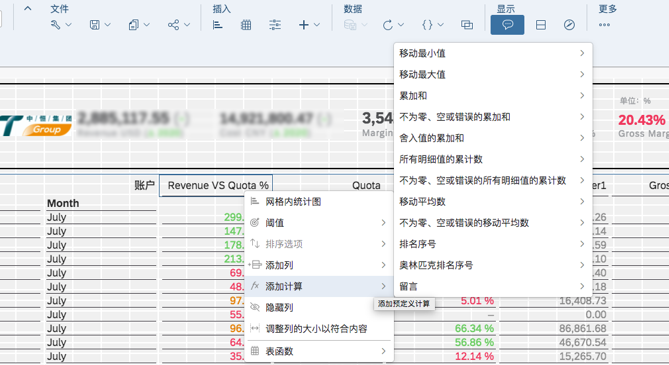Select 网格内统计图 from context menu
This screenshot has height=365, width=669.
pos(319,201)
